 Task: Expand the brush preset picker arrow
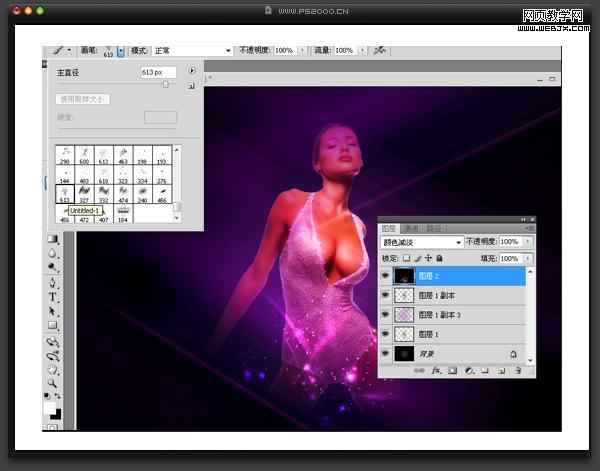pyautogui.click(x=121, y=51)
